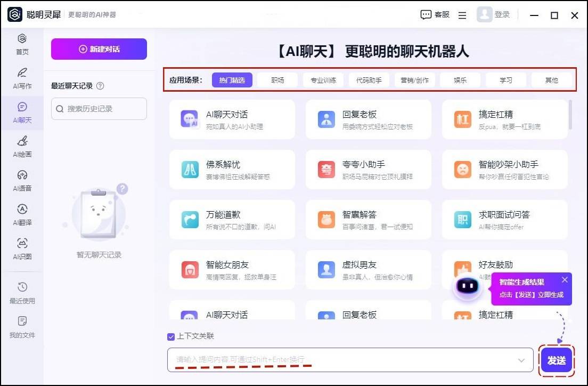Expand the dropdown arrow in the input box

pos(521,360)
